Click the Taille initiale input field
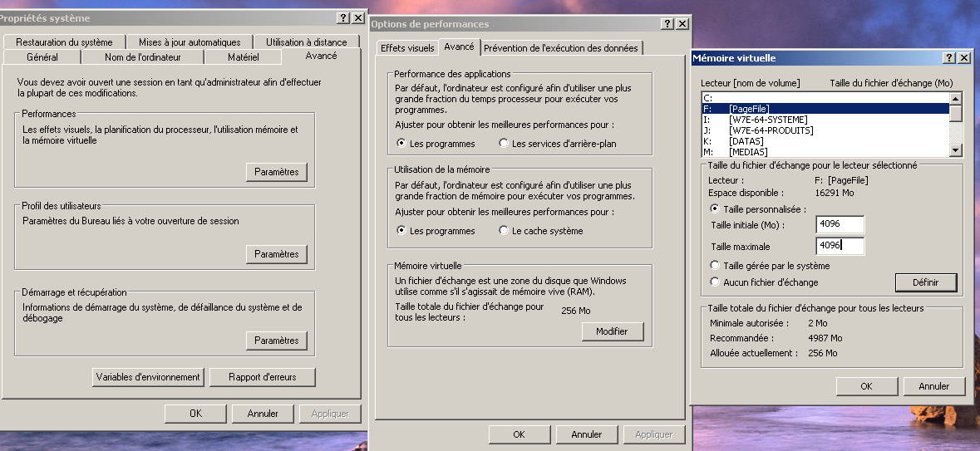The height and width of the screenshot is (451, 980). coord(840,225)
